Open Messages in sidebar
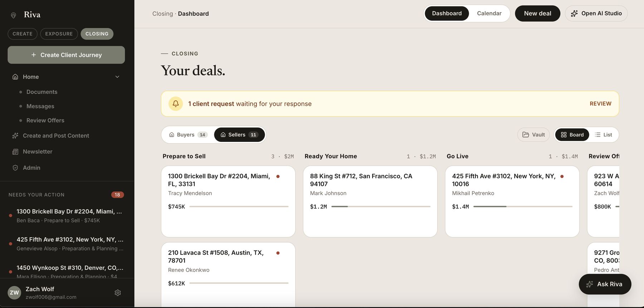Viewport: 644px width, 308px height. tap(40, 106)
